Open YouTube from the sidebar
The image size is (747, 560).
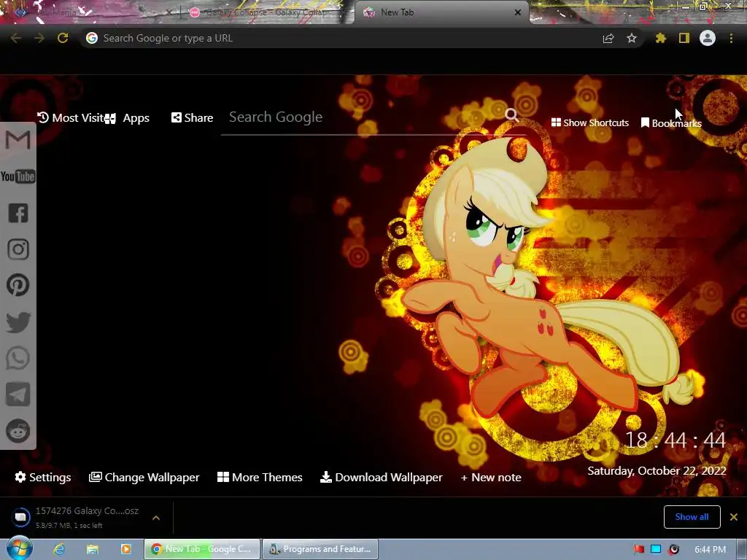(18, 176)
